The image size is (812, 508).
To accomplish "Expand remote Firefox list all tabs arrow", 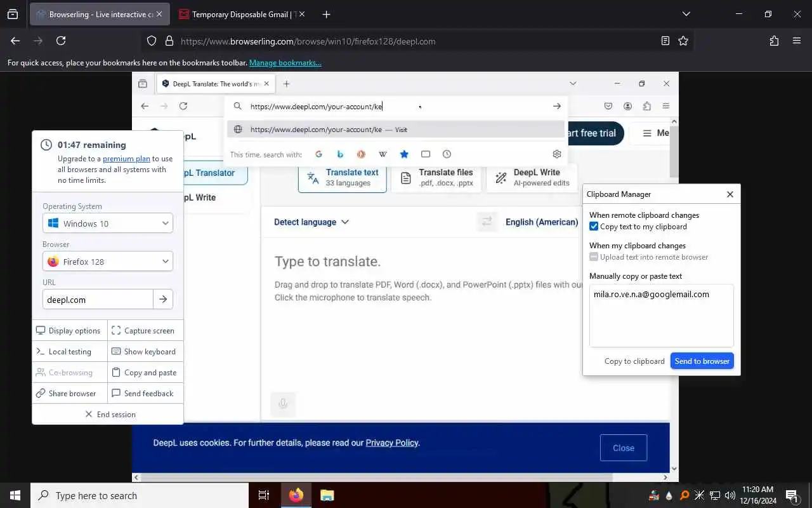I will point(573,84).
